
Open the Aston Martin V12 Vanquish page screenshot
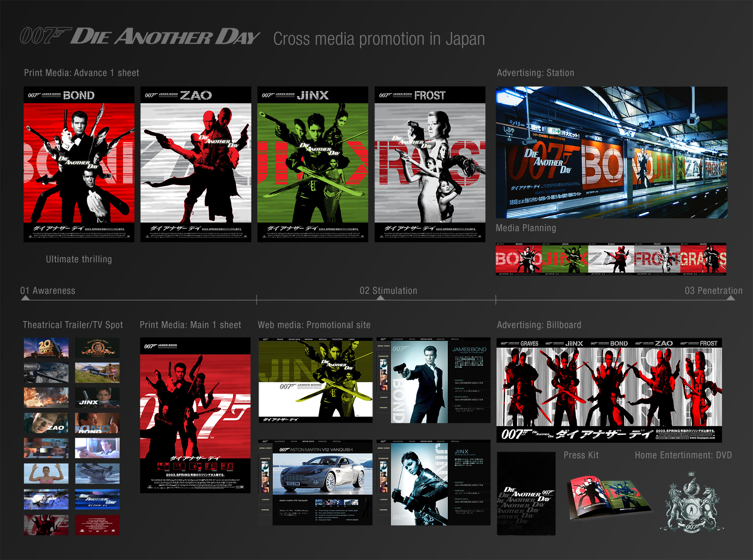pos(315,482)
